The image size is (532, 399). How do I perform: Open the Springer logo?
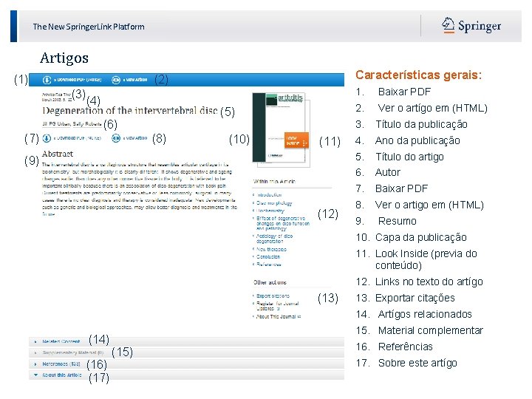click(471, 26)
